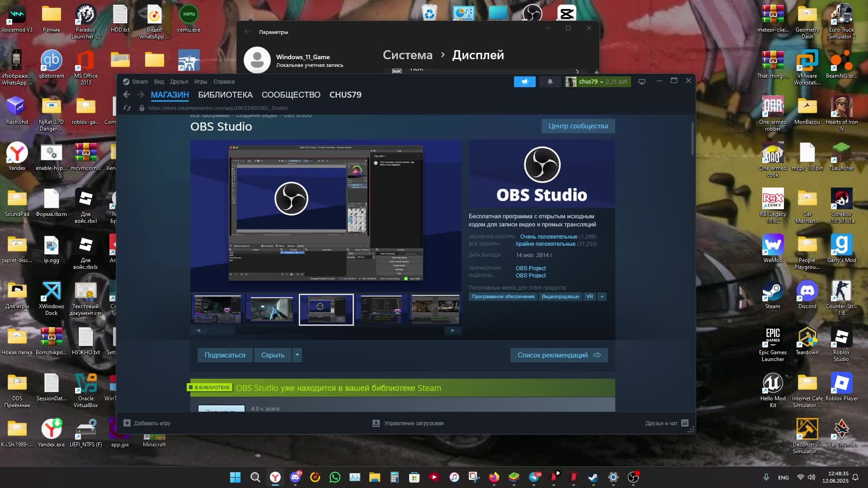Select first OBS screenshot thumbnail
Image resolution: width=868 pixels, height=488 pixels.
tap(217, 310)
